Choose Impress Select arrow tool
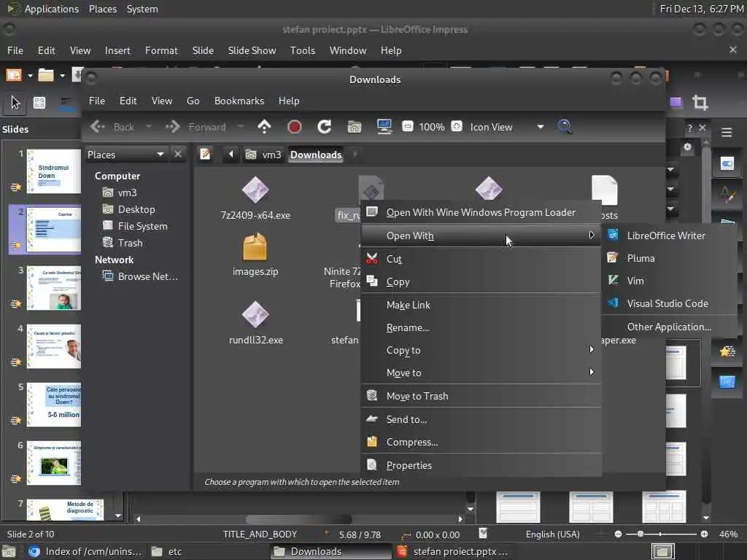 (16, 102)
